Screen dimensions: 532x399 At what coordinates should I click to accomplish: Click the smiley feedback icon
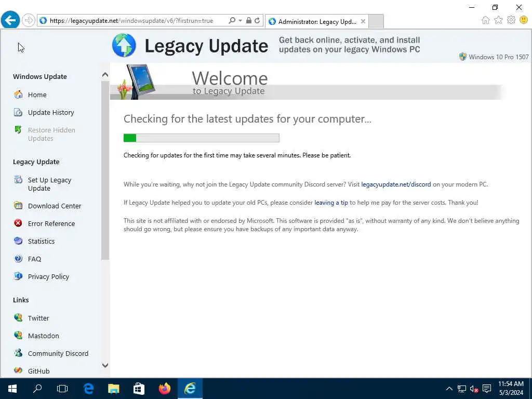pyautogui.click(x=524, y=20)
